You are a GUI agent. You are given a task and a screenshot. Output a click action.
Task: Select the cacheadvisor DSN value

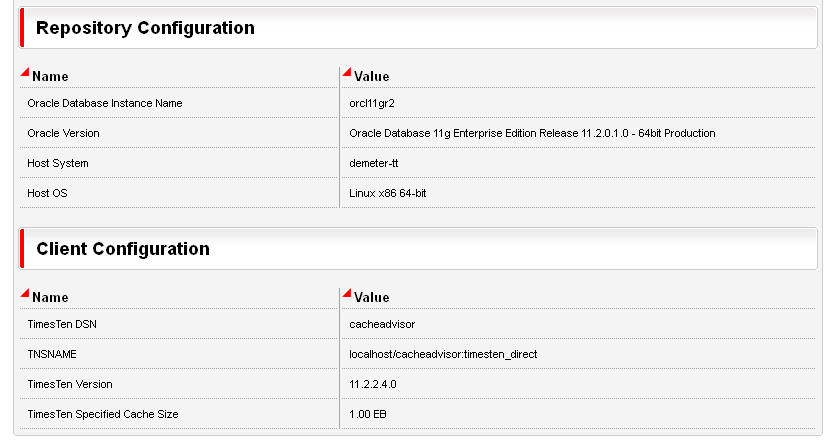point(382,324)
